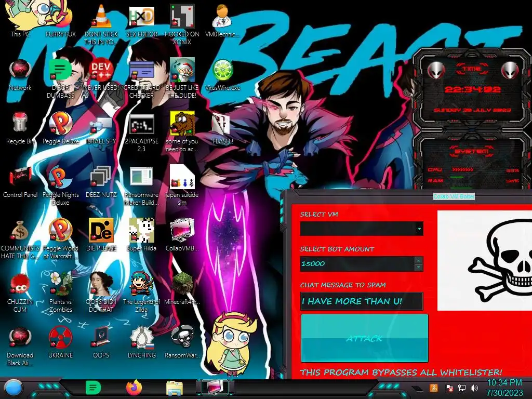Image resolution: width=532 pixels, height=399 pixels.
Task: Open File Explorer from the taskbar
Action: (x=175, y=388)
